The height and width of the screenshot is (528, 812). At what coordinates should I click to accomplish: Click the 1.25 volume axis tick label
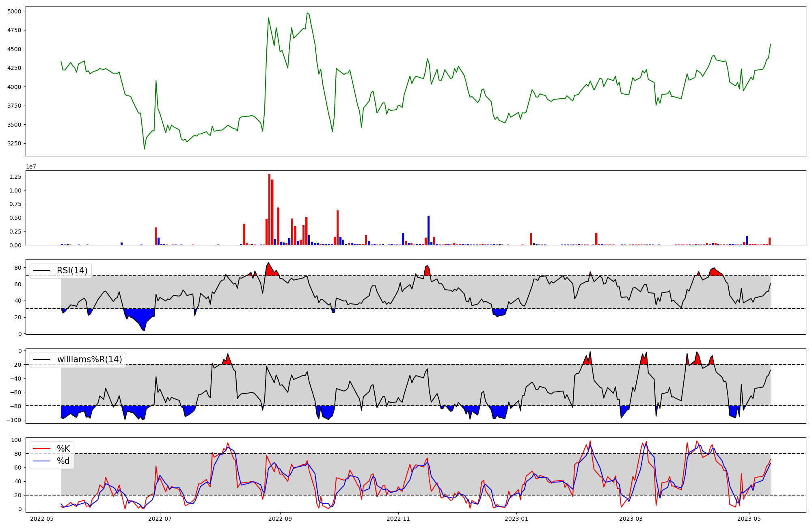(15, 177)
